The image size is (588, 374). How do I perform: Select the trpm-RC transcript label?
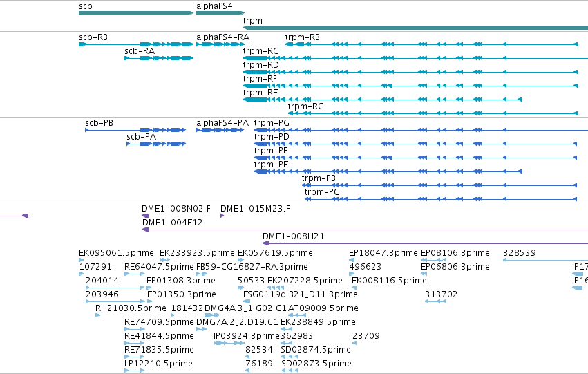pyautogui.click(x=305, y=106)
